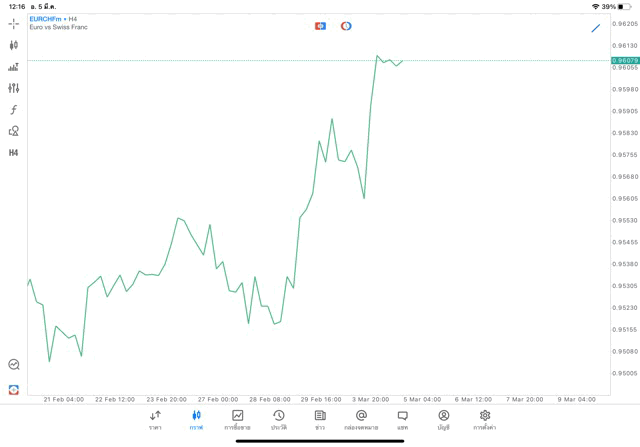Toggle the one-click trading button above chart

click(320, 26)
